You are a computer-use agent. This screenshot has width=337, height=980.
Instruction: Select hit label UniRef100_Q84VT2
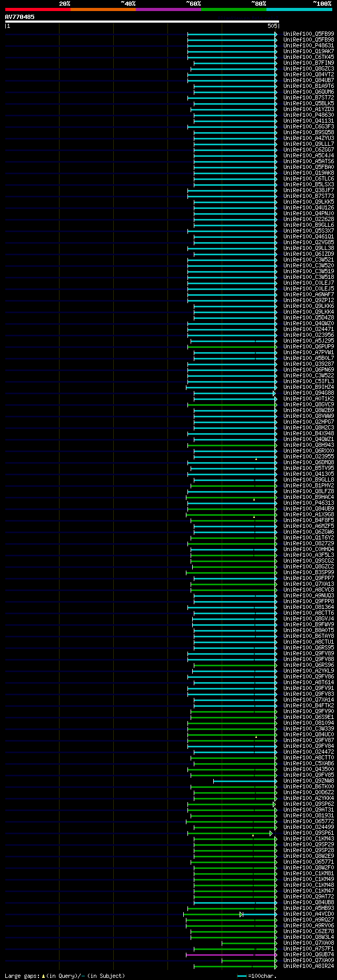(x=309, y=74)
